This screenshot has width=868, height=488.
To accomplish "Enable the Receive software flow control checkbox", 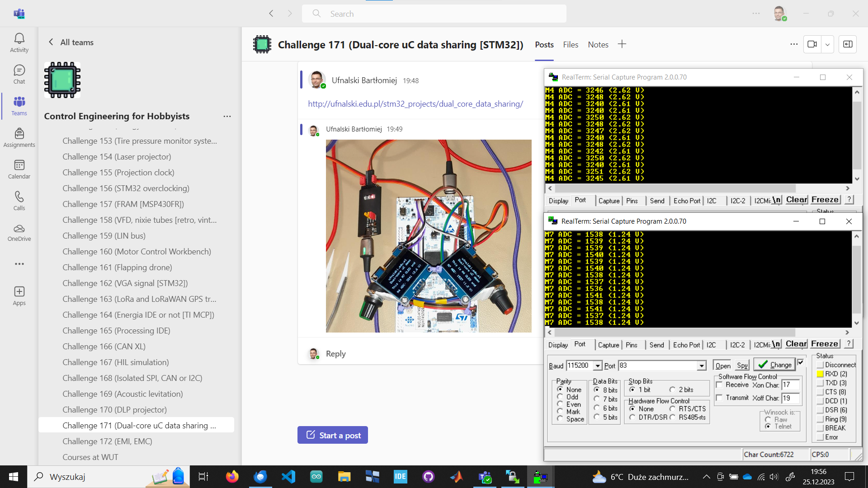I will click(719, 385).
